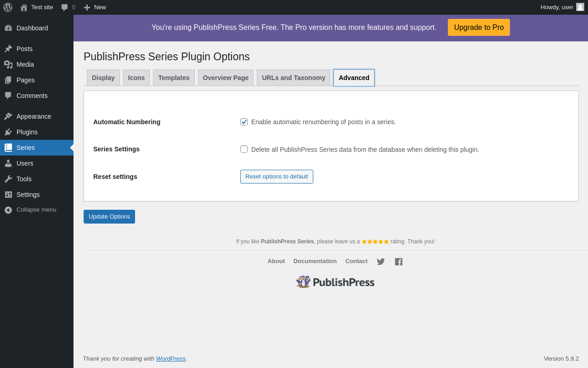This screenshot has height=368, width=588.
Task: Open the PublishPress Facebook icon
Action: coord(399,262)
